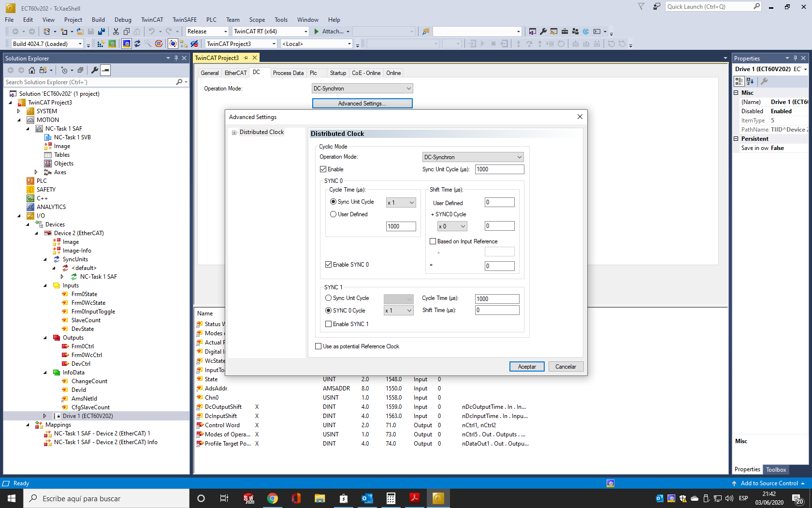Open Windows Task View icon
Viewport: 812px width, 508px height.
[224, 498]
